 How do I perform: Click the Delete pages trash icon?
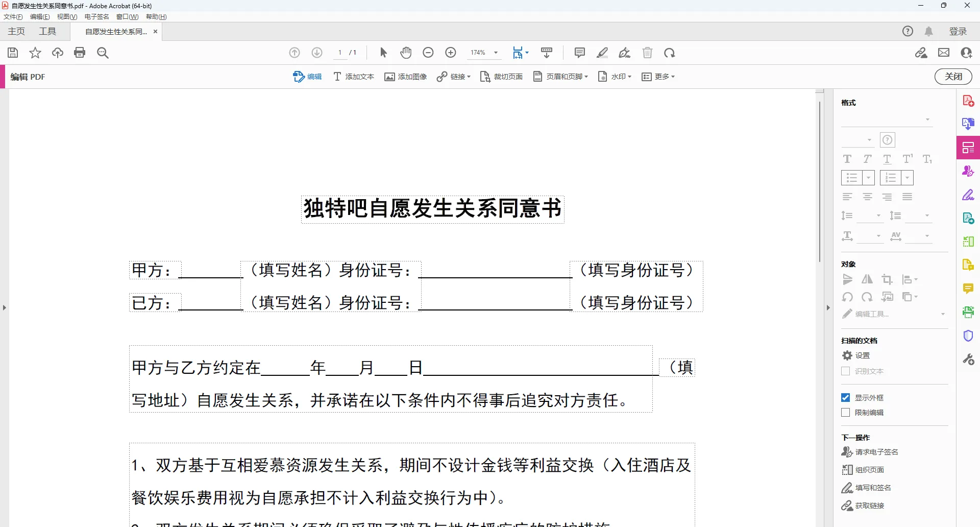647,53
